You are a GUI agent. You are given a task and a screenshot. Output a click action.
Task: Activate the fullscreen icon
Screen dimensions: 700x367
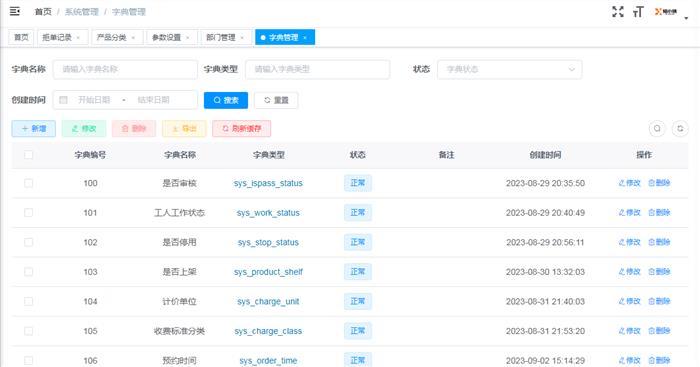click(x=618, y=12)
